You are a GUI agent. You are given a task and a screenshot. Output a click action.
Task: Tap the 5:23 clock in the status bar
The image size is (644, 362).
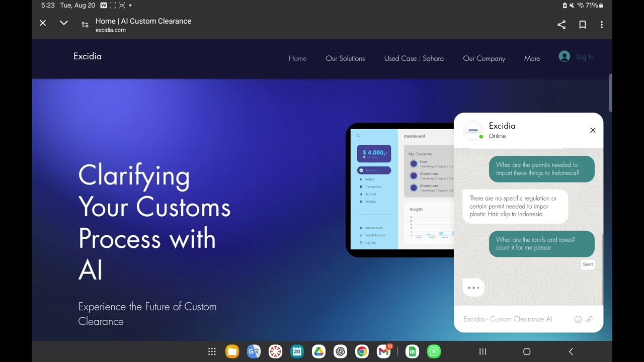(x=48, y=6)
